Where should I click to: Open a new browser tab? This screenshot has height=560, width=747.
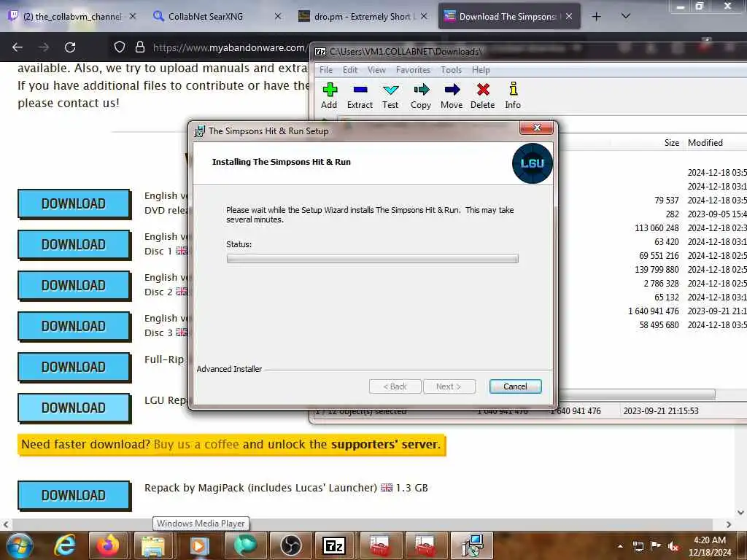596,17
